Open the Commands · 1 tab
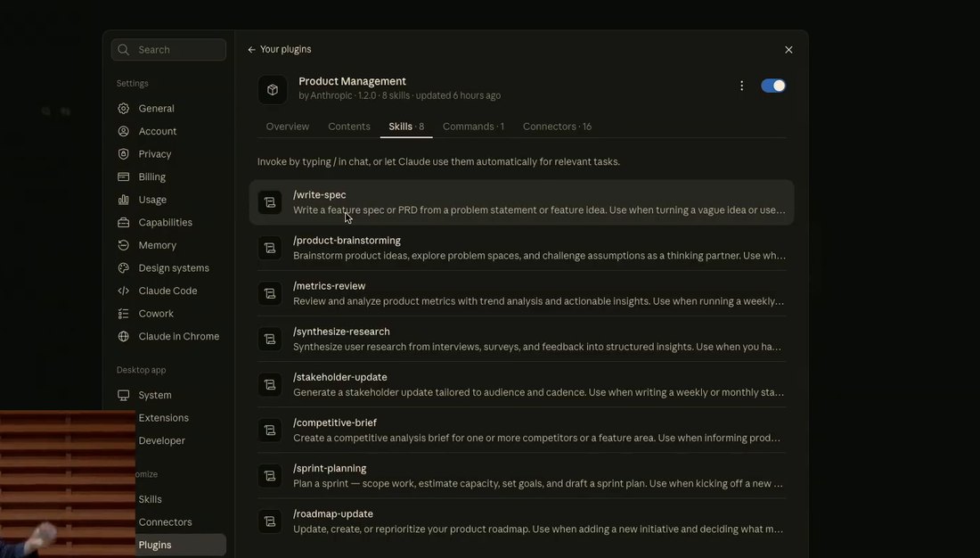The image size is (980, 558). pyautogui.click(x=473, y=127)
